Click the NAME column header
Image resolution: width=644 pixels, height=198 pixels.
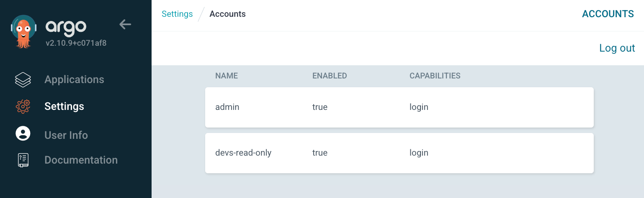coord(227,76)
